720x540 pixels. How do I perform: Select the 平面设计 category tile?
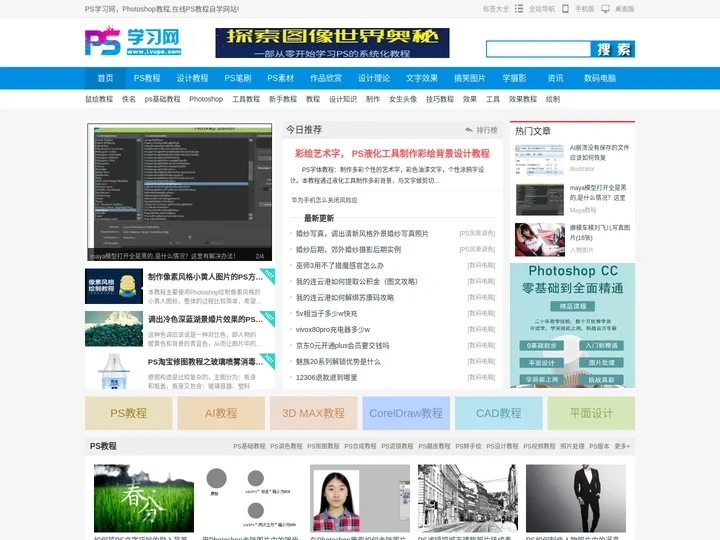[x=591, y=413]
